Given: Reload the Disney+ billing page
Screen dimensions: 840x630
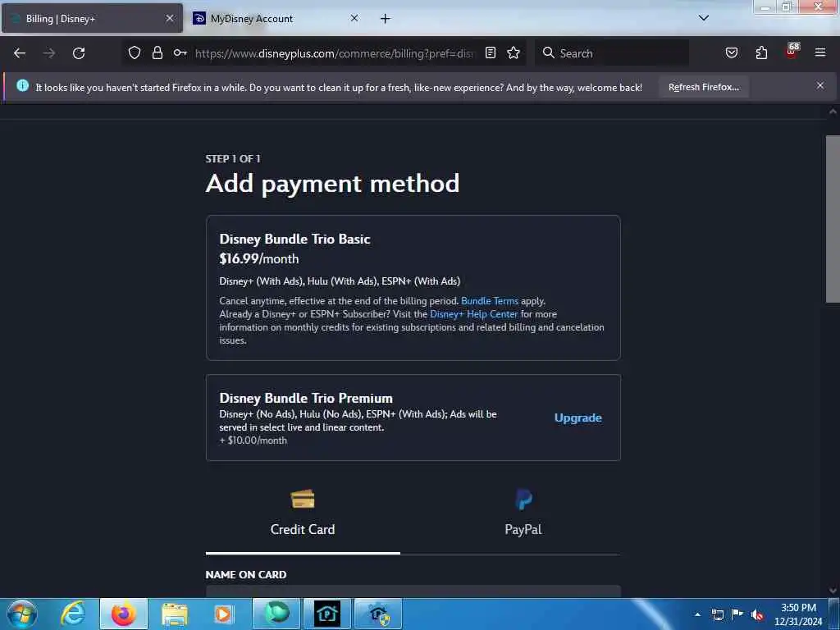Looking at the screenshot, I should [79, 53].
